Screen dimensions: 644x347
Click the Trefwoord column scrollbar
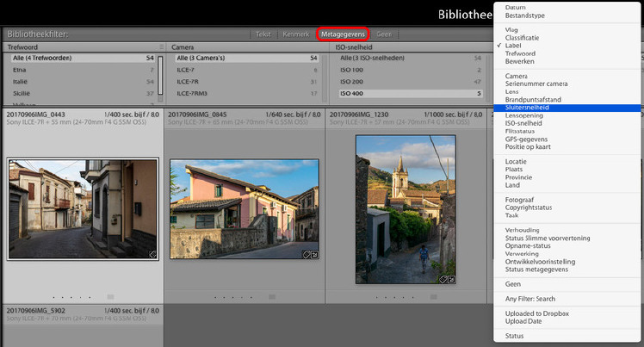tap(160, 76)
